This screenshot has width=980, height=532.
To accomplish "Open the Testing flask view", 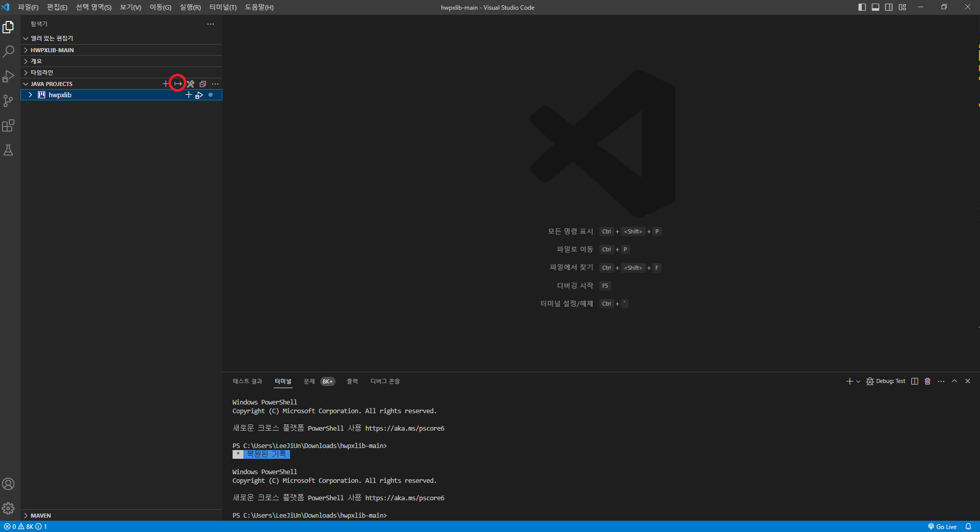I will coord(8,150).
